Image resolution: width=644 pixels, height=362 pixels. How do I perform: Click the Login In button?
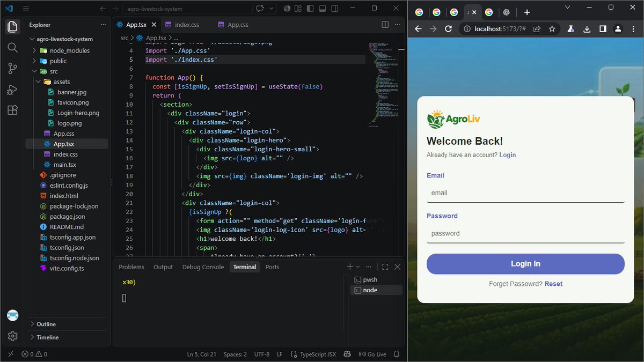click(525, 264)
